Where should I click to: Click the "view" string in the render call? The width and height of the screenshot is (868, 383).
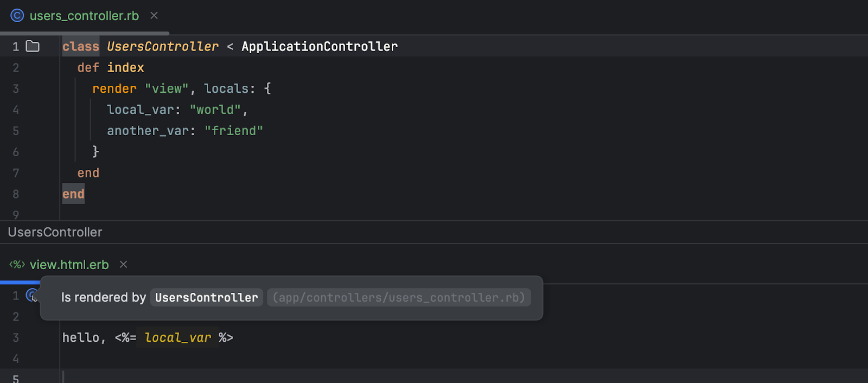point(167,89)
